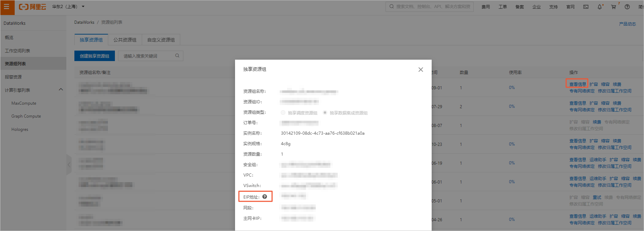This screenshot has height=231, width=644.
Task: Switch to the 公共资源组 tab
Action: click(125, 40)
